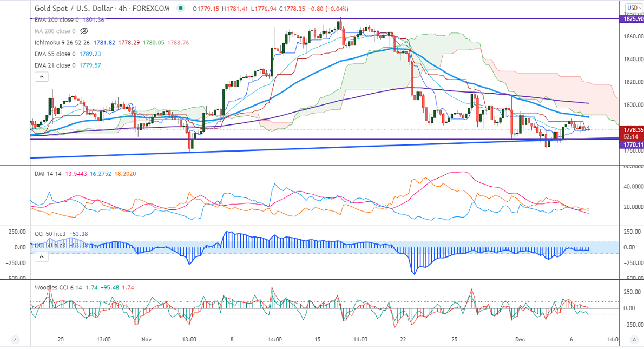Click the Ichimoku pink value 1788.76

[178, 43]
